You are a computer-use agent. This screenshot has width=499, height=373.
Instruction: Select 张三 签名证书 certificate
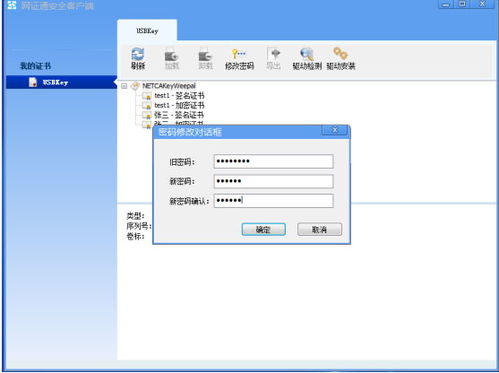[x=179, y=115]
